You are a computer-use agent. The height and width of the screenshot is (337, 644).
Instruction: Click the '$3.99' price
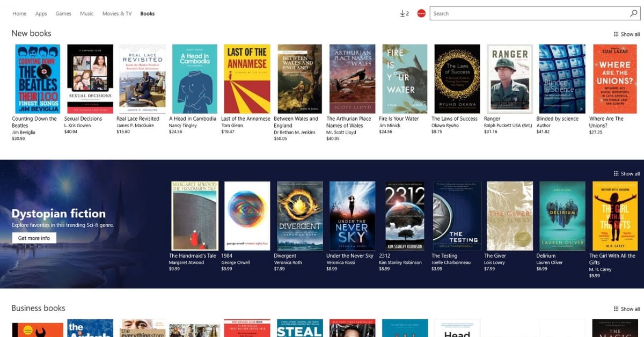click(437, 269)
